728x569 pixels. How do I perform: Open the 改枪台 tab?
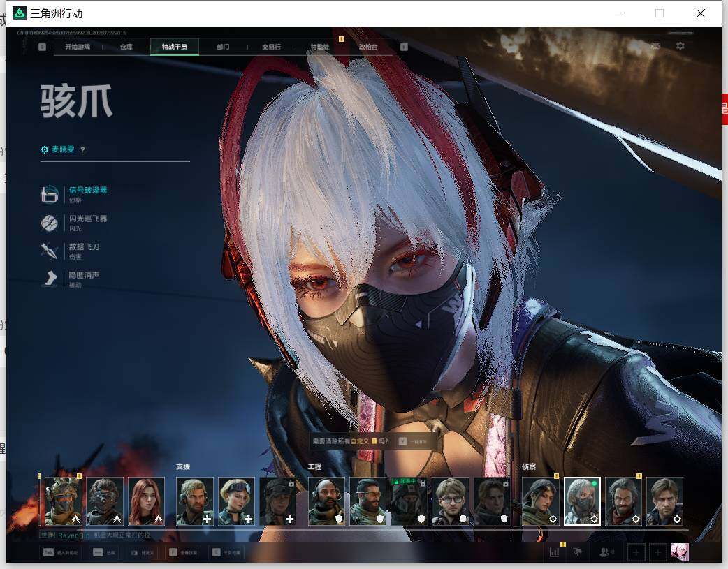coord(368,47)
